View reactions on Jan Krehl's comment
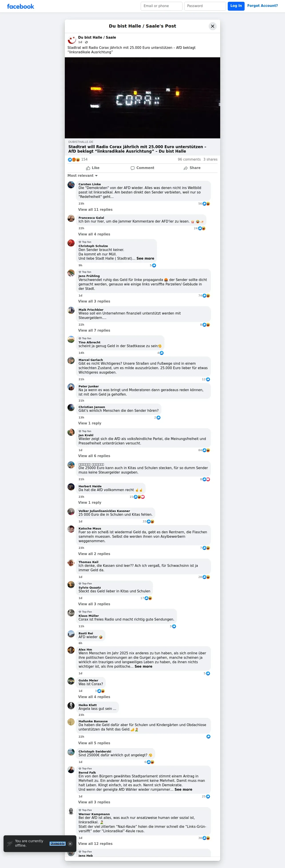 (x=204, y=450)
